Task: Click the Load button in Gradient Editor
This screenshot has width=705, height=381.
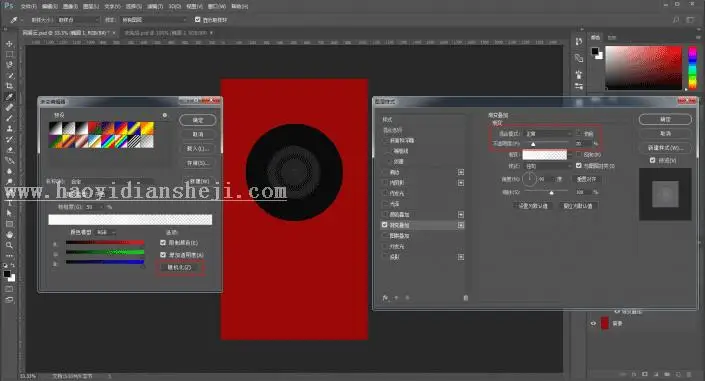Action: click(198, 148)
